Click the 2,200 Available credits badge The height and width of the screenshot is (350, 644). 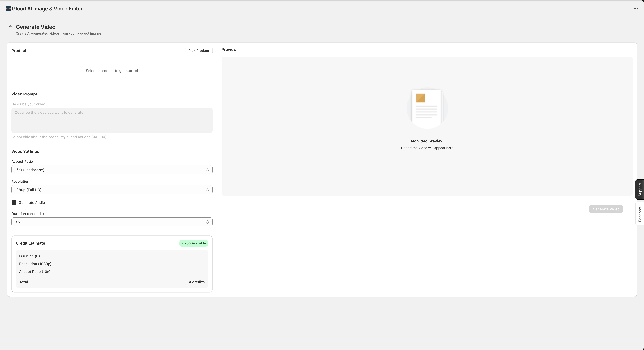[x=193, y=243]
